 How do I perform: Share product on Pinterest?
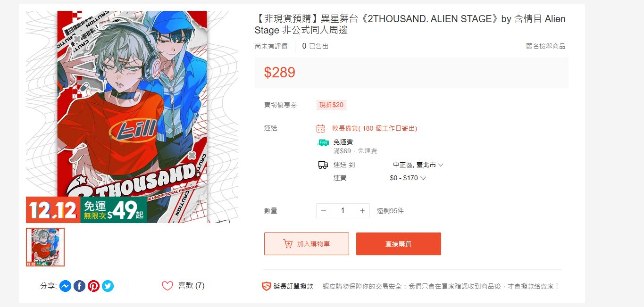pyautogui.click(x=93, y=286)
